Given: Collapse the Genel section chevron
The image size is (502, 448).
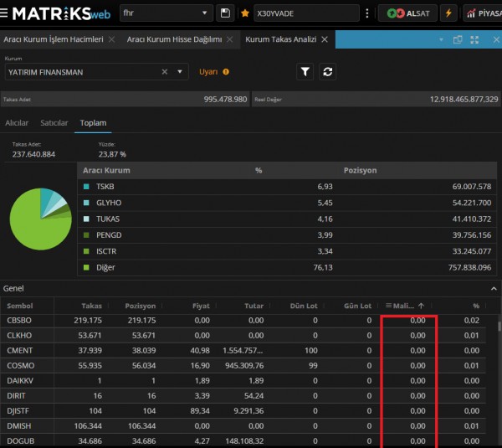Looking at the screenshot, I should click(494, 289).
